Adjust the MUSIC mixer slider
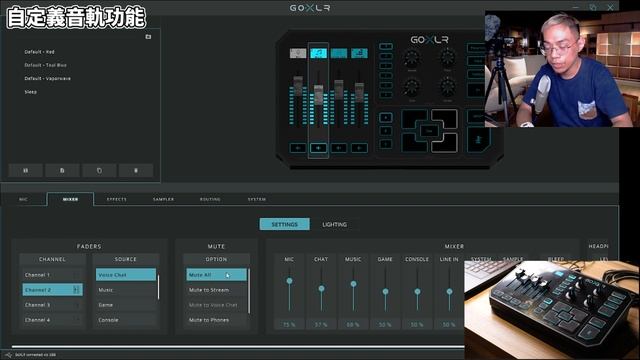 353,284
